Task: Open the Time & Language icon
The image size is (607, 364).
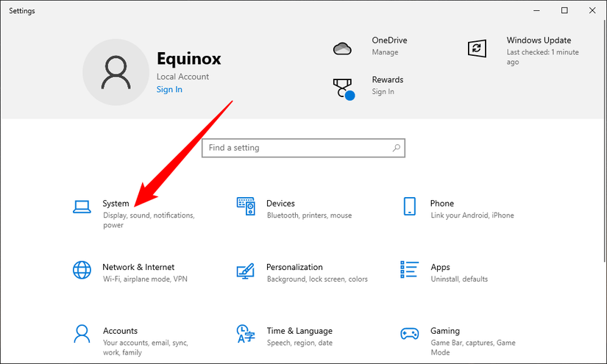Action: pyautogui.click(x=246, y=334)
